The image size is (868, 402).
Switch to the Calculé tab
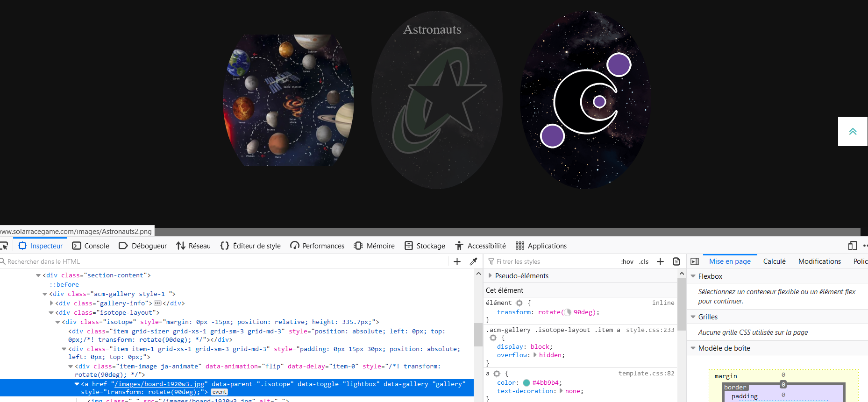coord(774,261)
